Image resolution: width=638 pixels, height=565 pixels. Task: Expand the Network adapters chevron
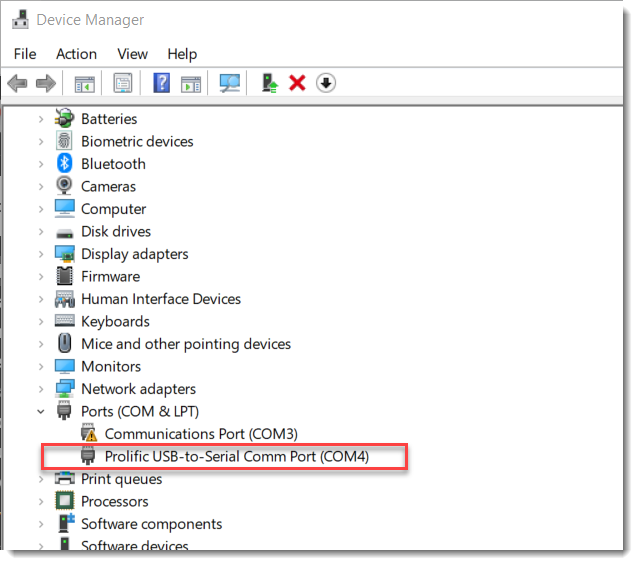pos(41,389)
